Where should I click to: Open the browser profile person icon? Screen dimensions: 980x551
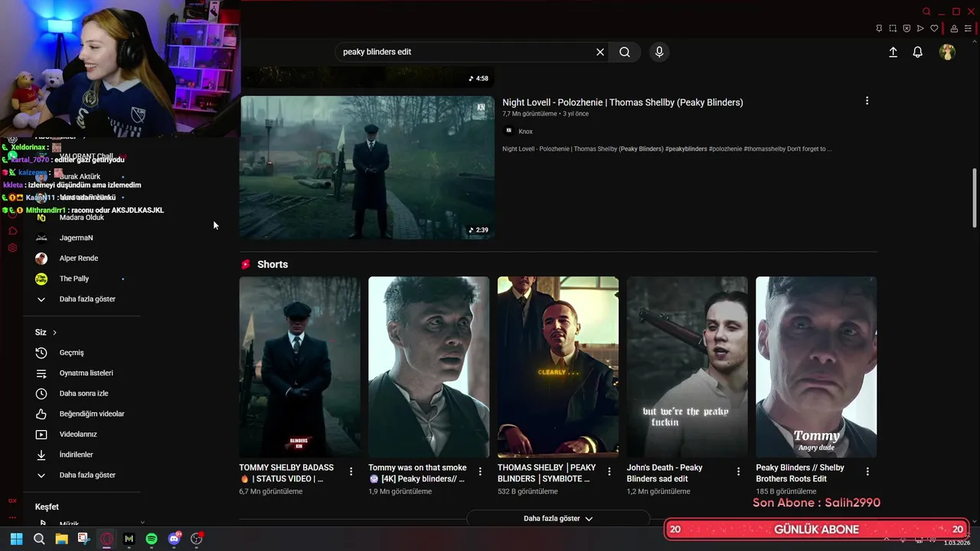pos(954,28)
